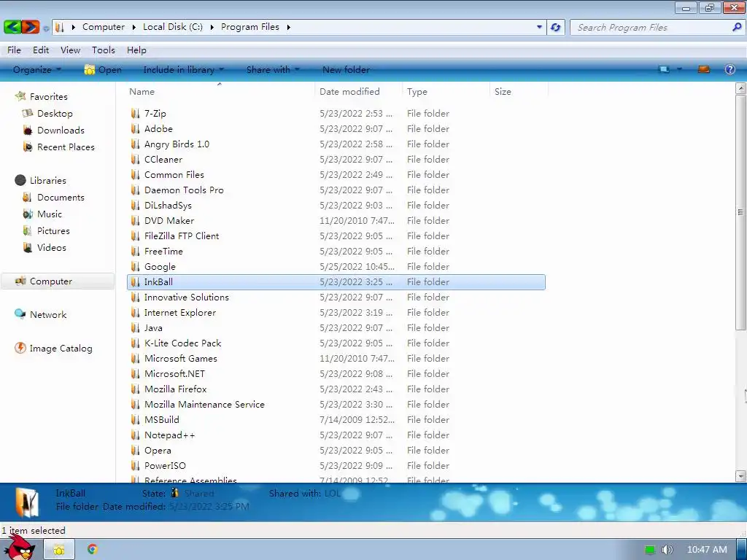Click the help question mark icon

tap(729, 69)
